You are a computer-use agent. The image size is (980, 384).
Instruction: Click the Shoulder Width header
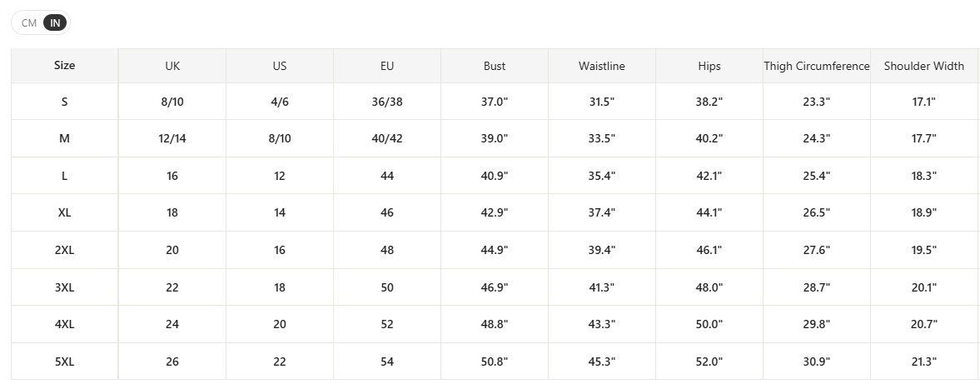(923, 66)
